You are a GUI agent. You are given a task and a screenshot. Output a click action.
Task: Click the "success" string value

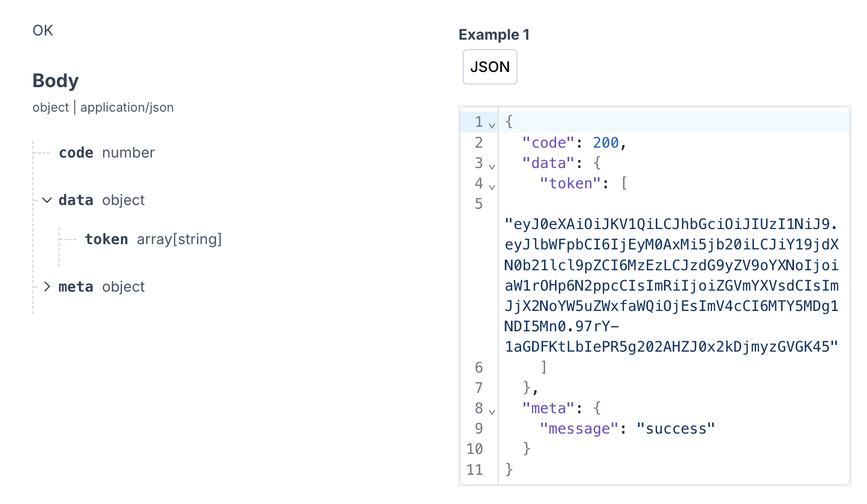tap(676, 429)
